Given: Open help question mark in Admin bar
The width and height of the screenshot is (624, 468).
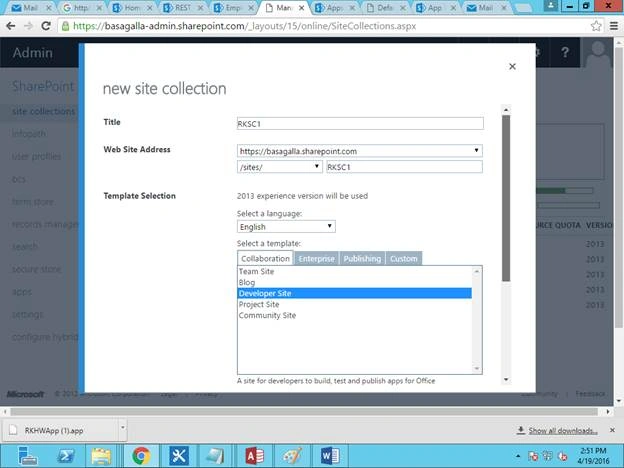Looking at the screenshot, I should pyautogui.click(x=565, y=52).
